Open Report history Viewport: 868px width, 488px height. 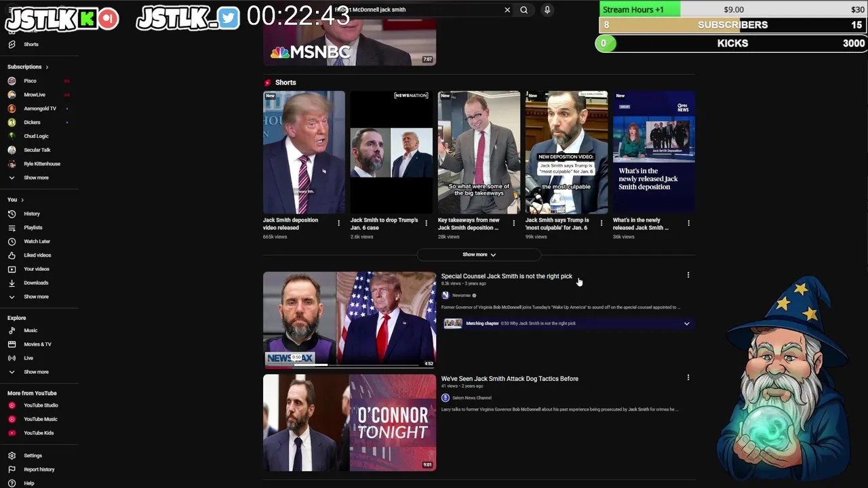(39, 469)
